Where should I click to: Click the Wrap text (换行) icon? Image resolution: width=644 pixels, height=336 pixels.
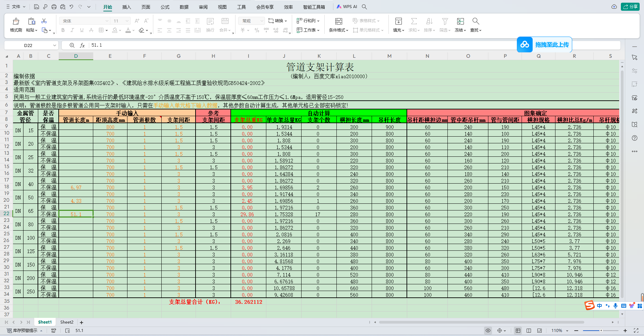[x=210, y=21]
